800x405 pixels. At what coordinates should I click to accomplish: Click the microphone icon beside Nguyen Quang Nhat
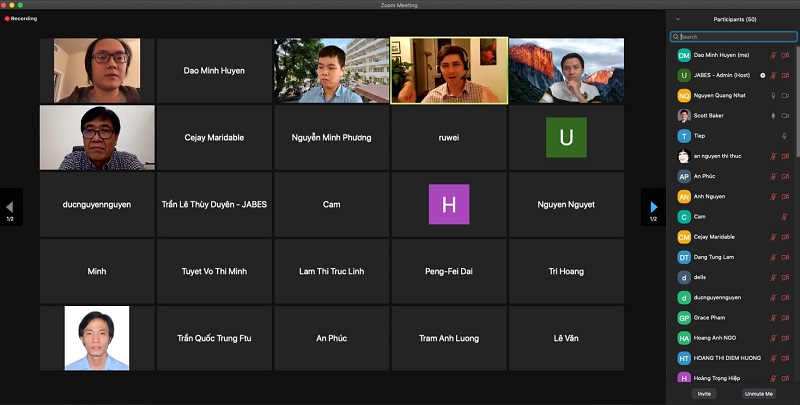[x=773, y=95]
